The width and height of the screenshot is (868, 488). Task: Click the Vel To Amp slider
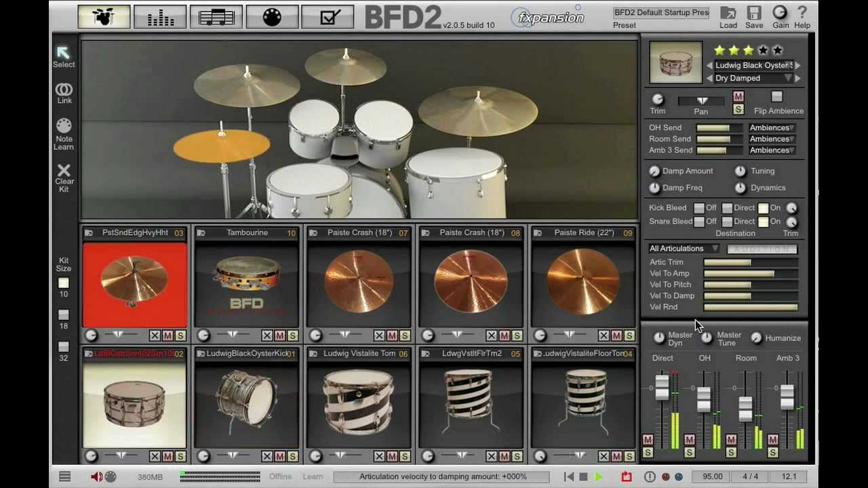pos(751,274)
